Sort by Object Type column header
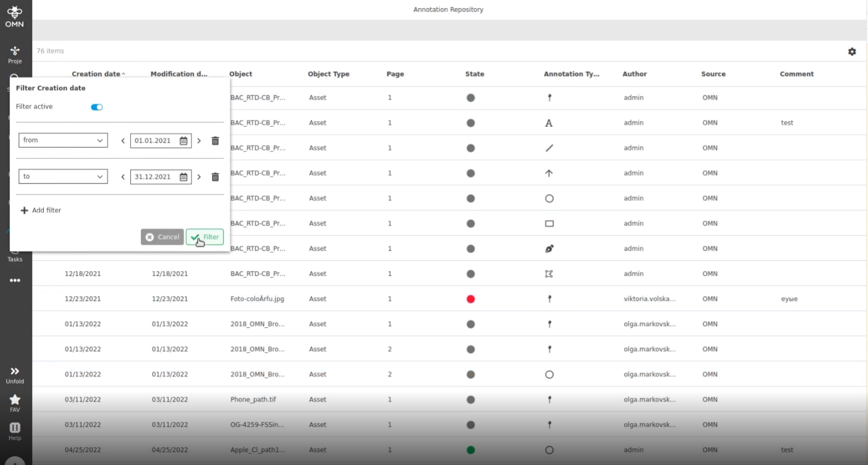The width and height of the screenshot is (868, 465). [328, 74]
